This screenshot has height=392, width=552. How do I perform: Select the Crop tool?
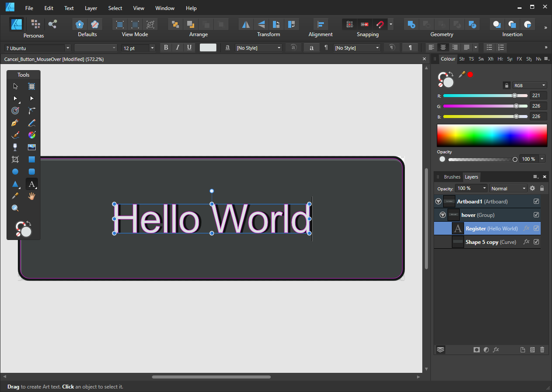(15, 159)
